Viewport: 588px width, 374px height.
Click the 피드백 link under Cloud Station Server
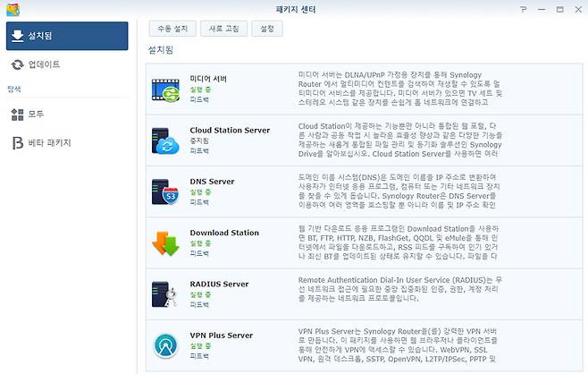(x=199, y=151)
